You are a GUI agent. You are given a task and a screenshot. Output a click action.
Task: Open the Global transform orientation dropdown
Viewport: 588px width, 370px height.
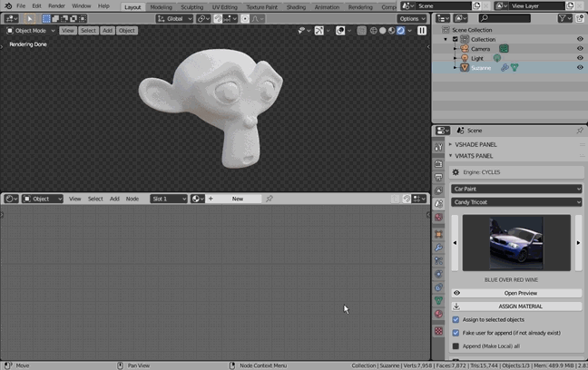coord(174,19)
